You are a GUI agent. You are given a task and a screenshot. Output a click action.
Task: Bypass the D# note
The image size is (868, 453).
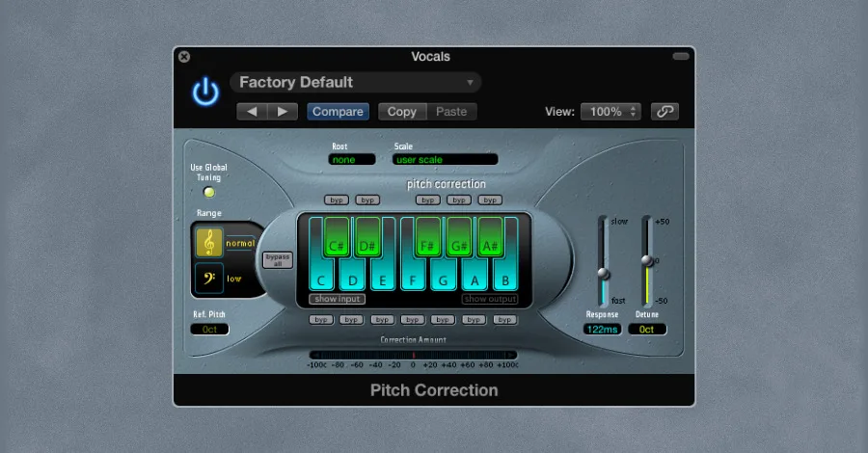[x=367, y=200]
